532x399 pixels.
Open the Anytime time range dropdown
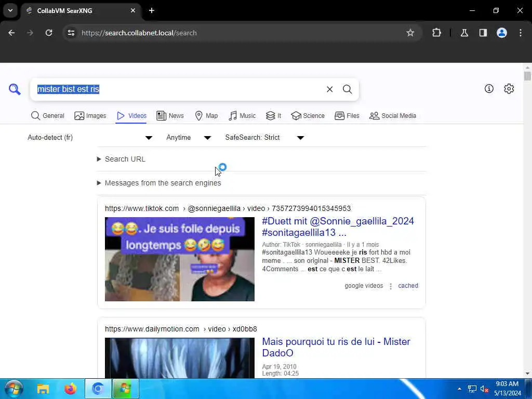pos(189,137)
